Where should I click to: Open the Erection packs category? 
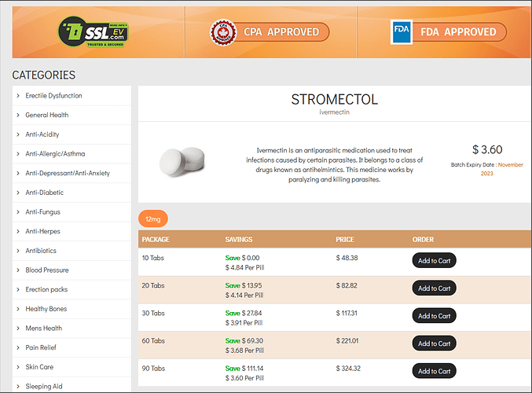[x=46, y=289]
